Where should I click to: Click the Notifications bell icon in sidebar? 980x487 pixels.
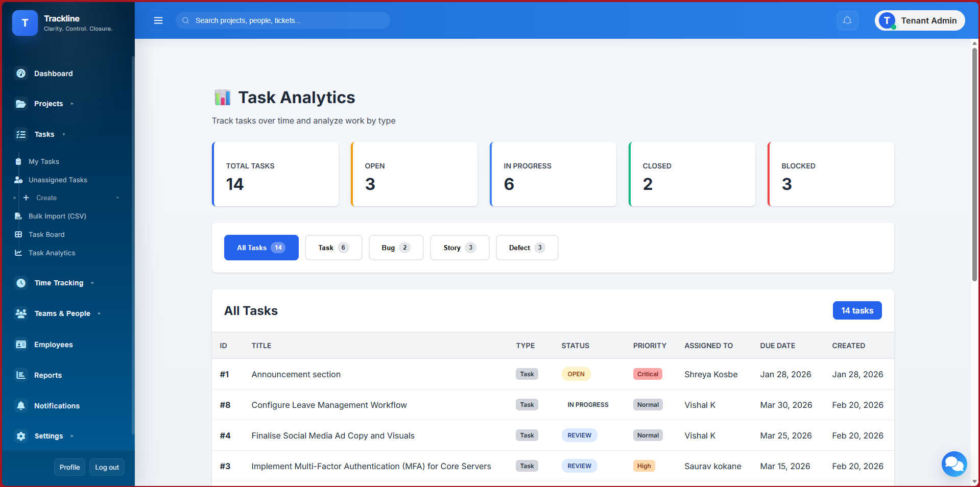(x=21, y=406)
